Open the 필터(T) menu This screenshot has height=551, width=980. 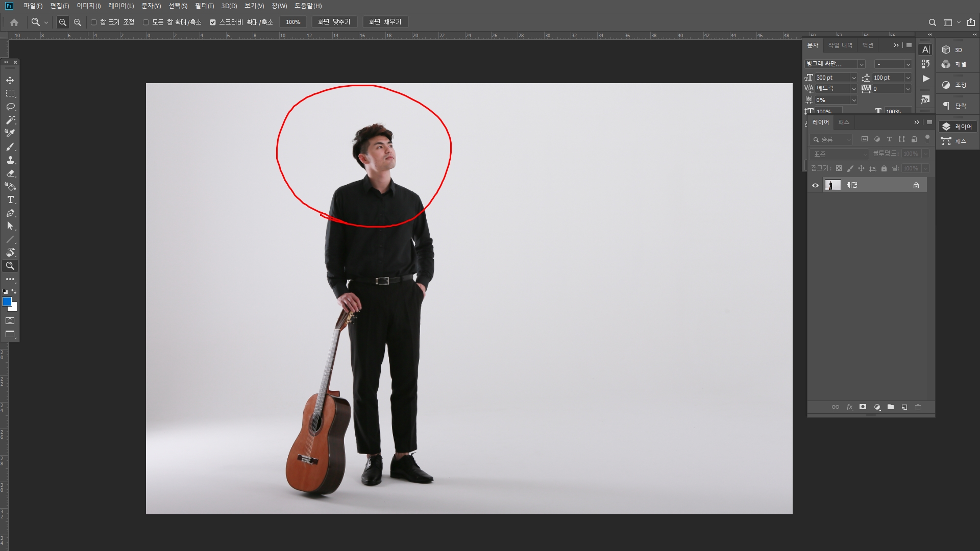(x=204, y=6)
